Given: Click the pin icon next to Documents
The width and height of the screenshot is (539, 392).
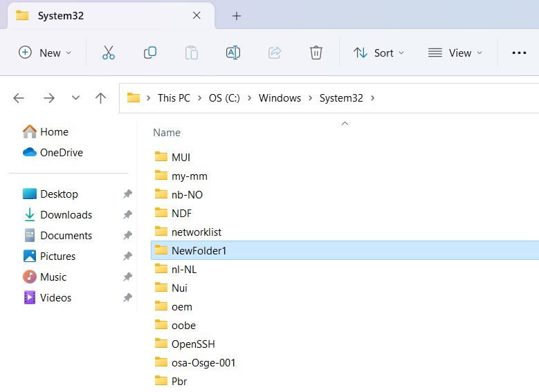Looking at the screenshot, I should click(x=127, y=235).
